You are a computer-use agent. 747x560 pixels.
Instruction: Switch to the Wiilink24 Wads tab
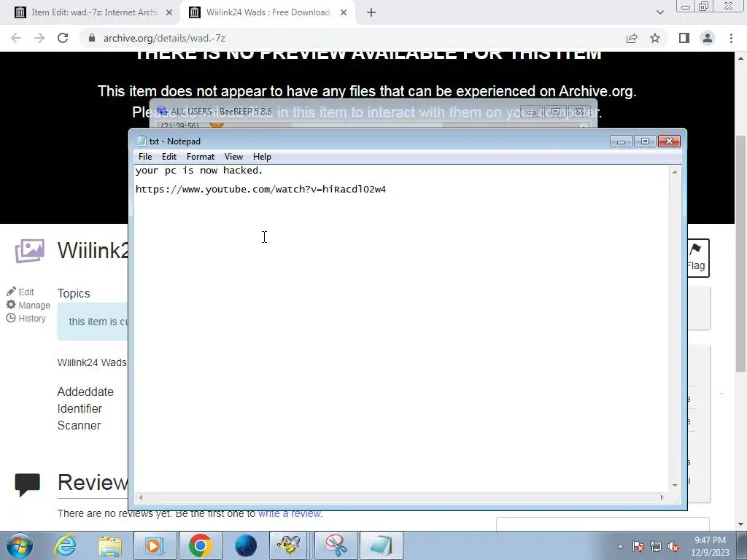click(267, 12)
